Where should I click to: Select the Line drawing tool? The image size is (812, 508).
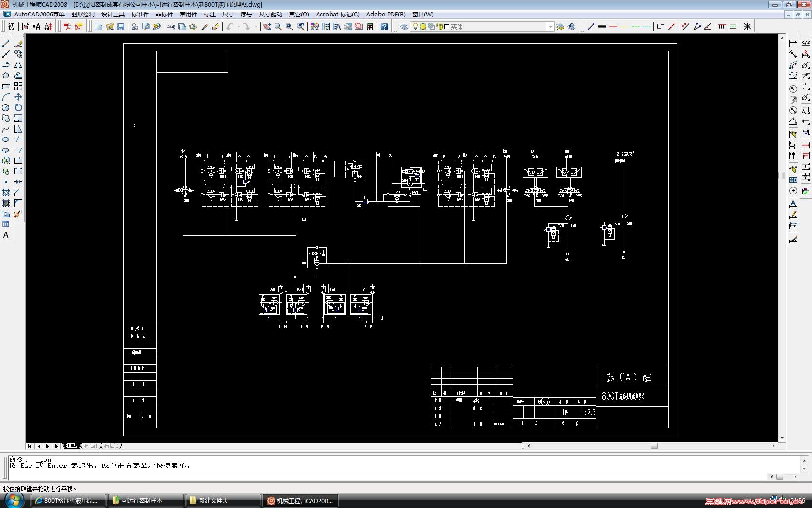tap(6, 44)
